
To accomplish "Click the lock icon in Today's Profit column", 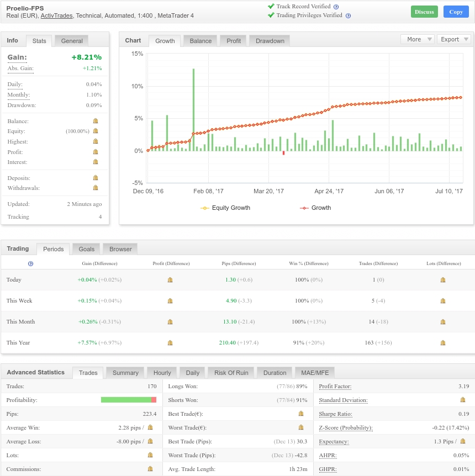I will tap(170, 280).
